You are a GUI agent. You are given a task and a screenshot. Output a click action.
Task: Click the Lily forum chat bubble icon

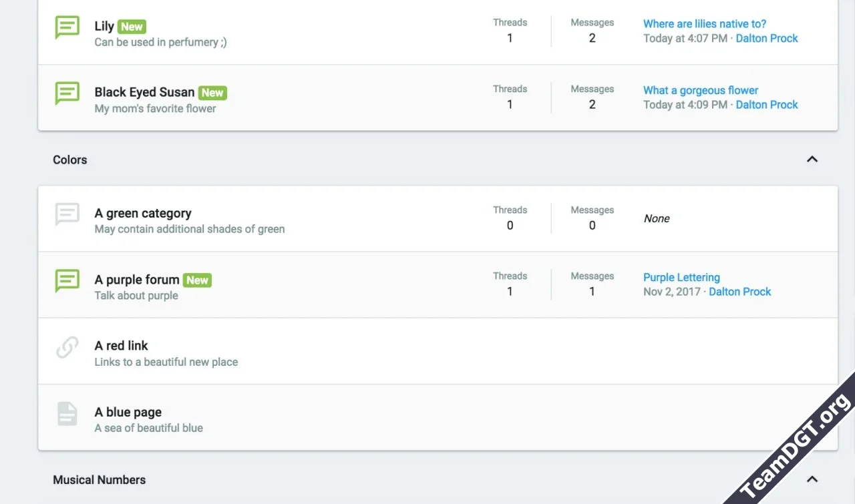pos(67,27)
